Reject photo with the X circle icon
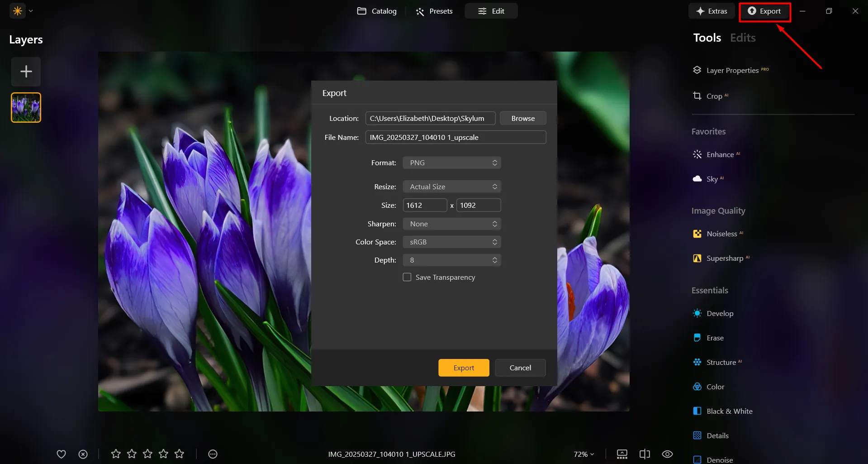 [x=83, y=454]
